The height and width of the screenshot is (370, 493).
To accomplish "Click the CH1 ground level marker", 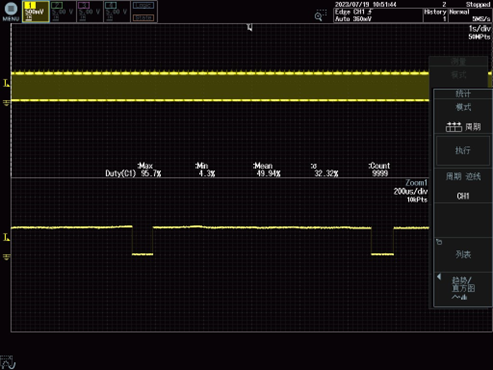I will [6, 102].
